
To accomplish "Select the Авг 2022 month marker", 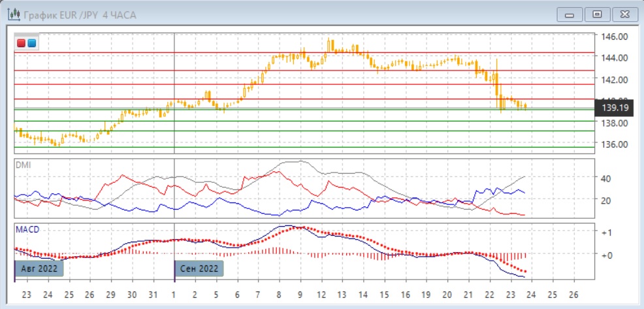I will [x=39, y=268].
